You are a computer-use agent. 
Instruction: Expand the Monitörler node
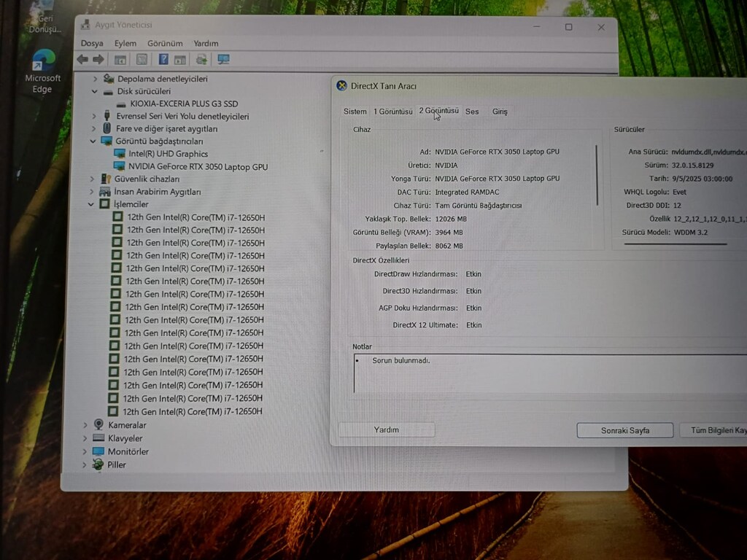coord(85,451)
